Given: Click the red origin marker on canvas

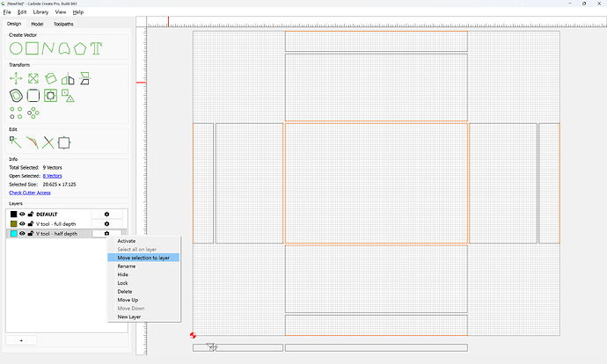Looking at the screenshot, I should point(193,335).
